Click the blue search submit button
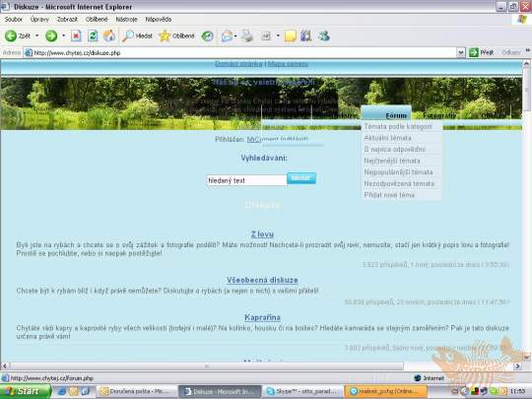Image resolution: width=532 pixels, height=399 pixels. (x=301, y=178)
